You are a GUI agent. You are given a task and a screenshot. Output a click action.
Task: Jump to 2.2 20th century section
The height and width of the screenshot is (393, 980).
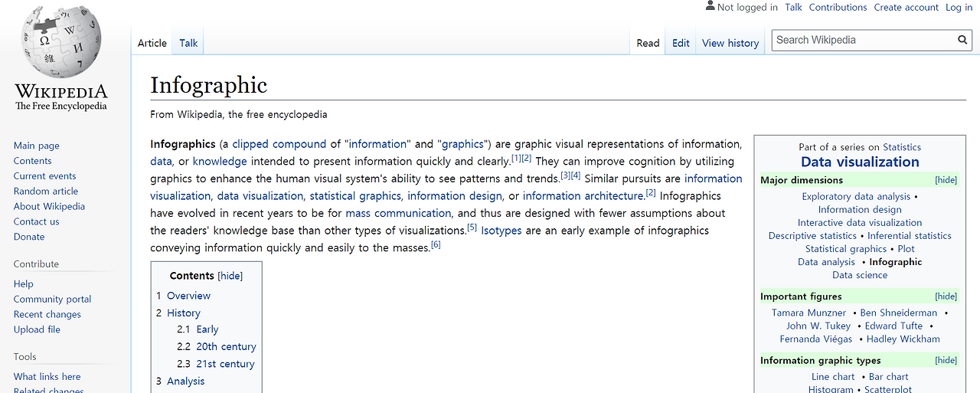tap(217, 347)
